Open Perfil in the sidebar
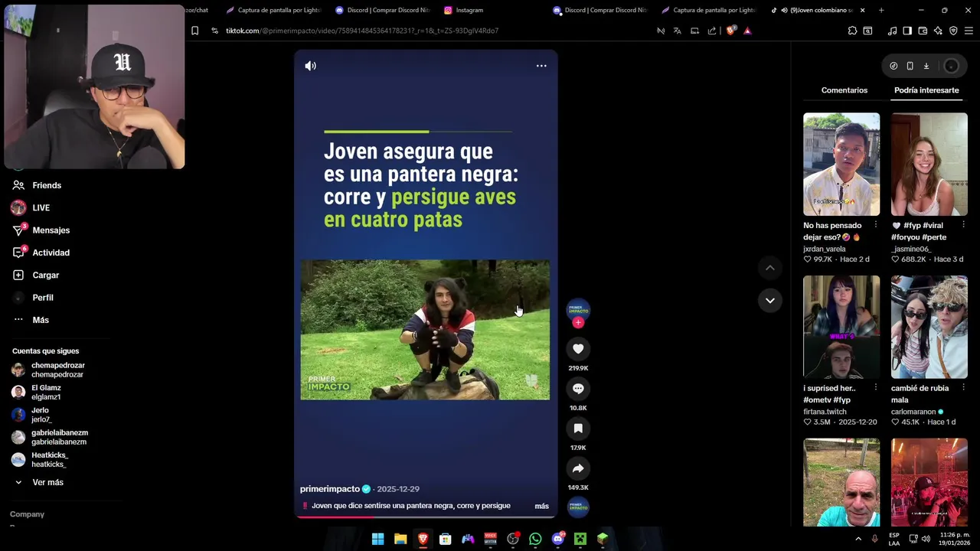Screen dimensions: 980x551 pos(43,298)
